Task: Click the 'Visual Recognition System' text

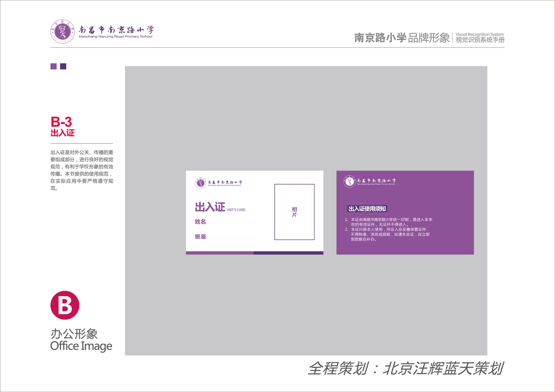Action: pyautogui.click(x=479, y=34)
